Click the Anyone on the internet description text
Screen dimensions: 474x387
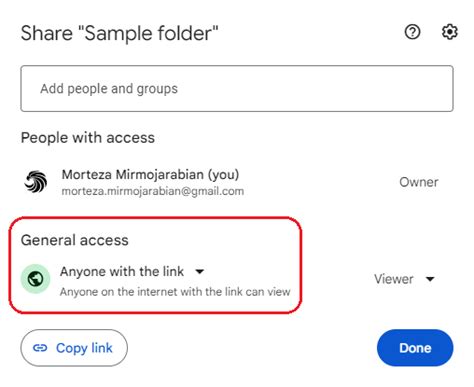[x=175, y=292]
